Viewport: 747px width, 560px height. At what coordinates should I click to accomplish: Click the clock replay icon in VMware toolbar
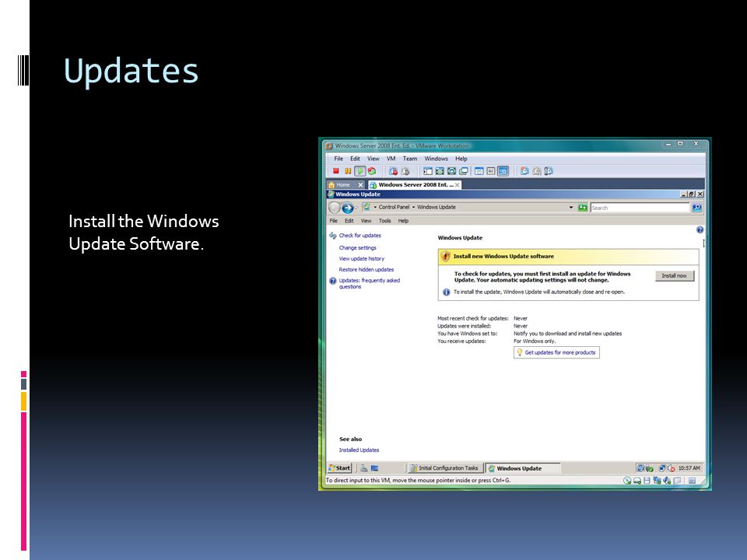coord(524,171)
